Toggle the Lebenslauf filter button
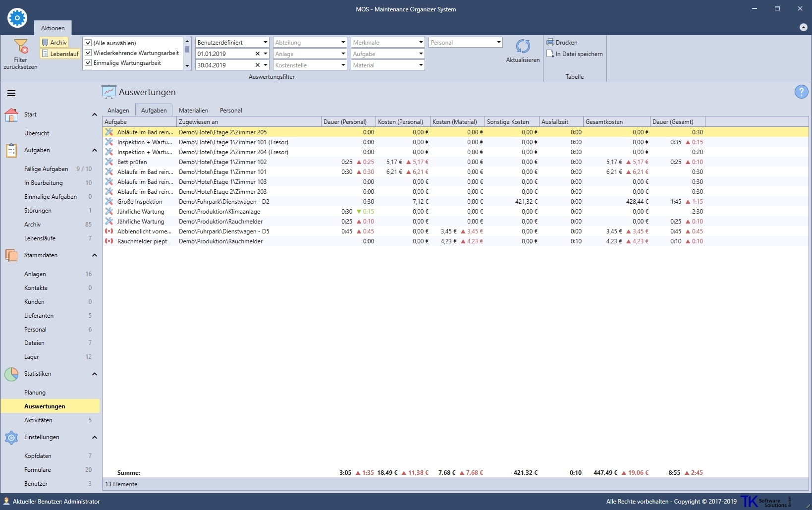Image resolution: width=812 pixels, height=510 pixels. pos(60,54)
